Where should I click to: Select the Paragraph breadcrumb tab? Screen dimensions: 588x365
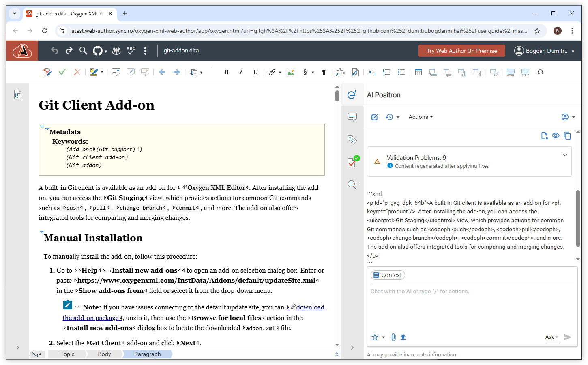[x=147, y=354]
